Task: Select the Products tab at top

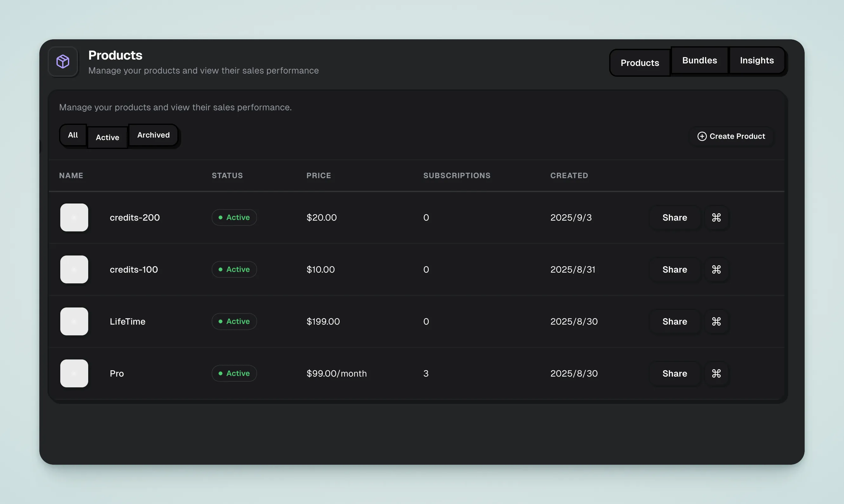Action: coord(639,63)
